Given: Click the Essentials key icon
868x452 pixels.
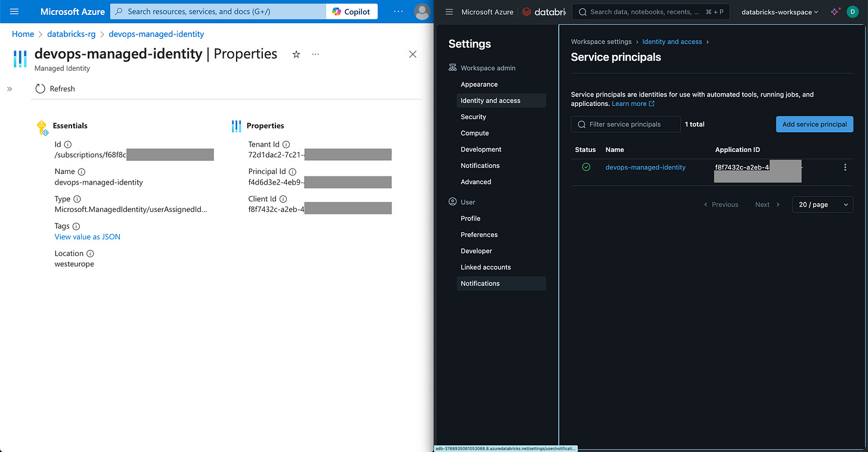Looking at the screenshot, I should [42, 127].
